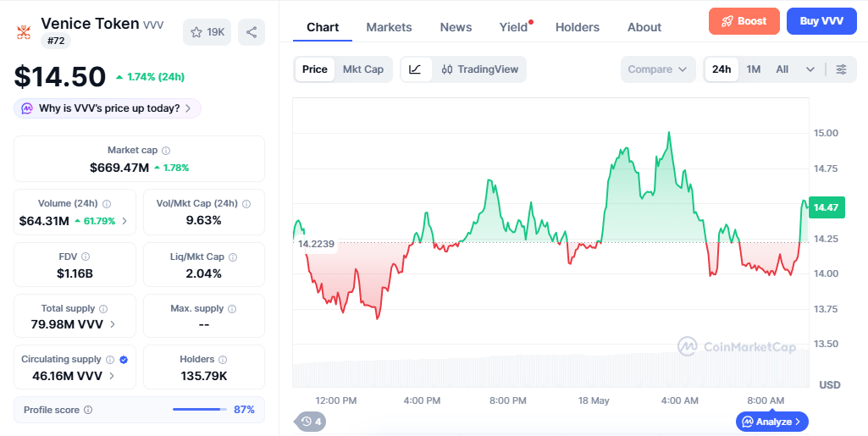Open the Holders tab
The width and height of the screenshot is (868, 436).
pyautogui.click(x=578, y=27)
